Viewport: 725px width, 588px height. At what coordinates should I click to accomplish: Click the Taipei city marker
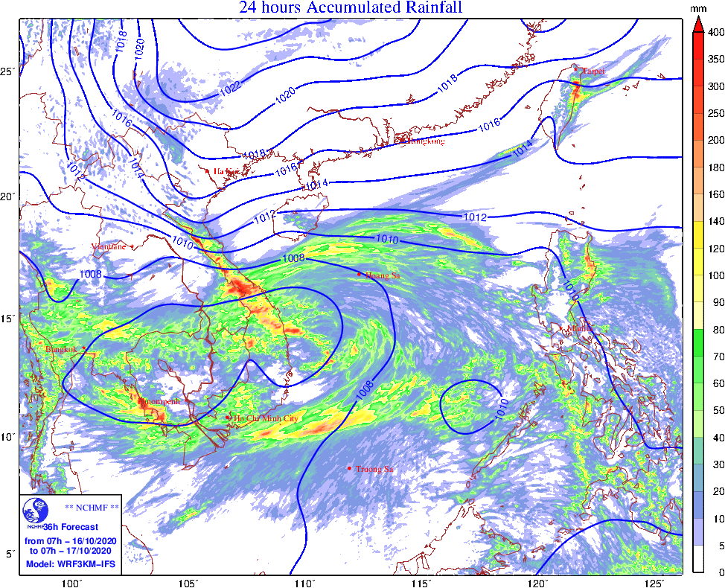(575, 69)
